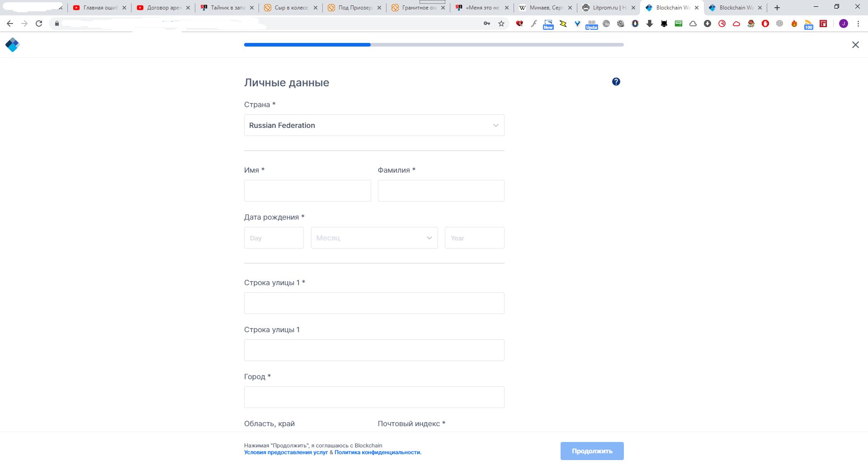Screen dimensions: 868x470
Task: Close the form with the X icon
Action: click(x=855, y=45)
